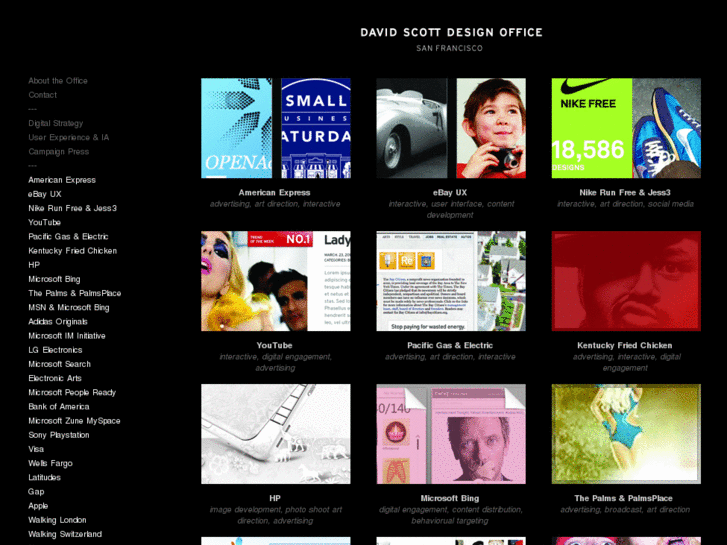Click the eBay UX project image
The height and width of the screenshot is (545, 727).
(450, 128)
